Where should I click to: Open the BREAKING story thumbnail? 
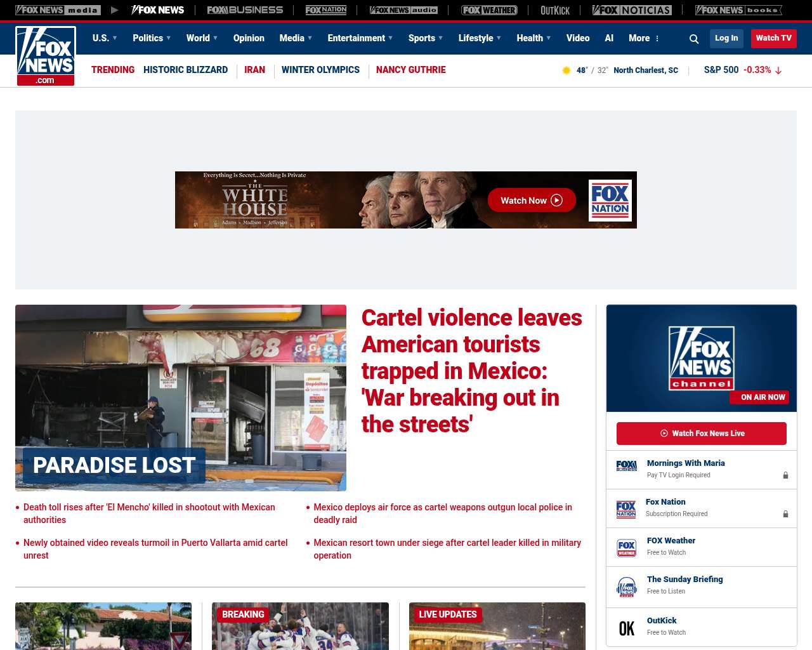point(300,626)
